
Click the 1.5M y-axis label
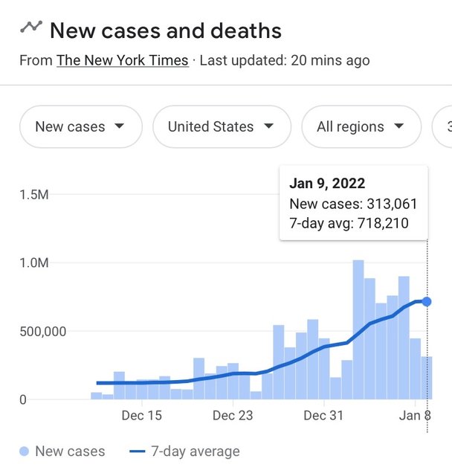[34, 195]
